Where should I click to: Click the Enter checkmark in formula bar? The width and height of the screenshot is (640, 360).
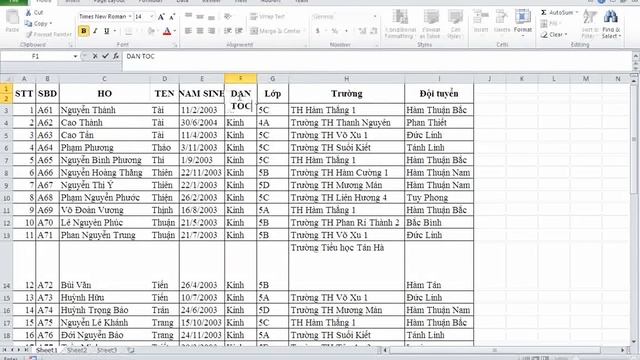[105, 56]
